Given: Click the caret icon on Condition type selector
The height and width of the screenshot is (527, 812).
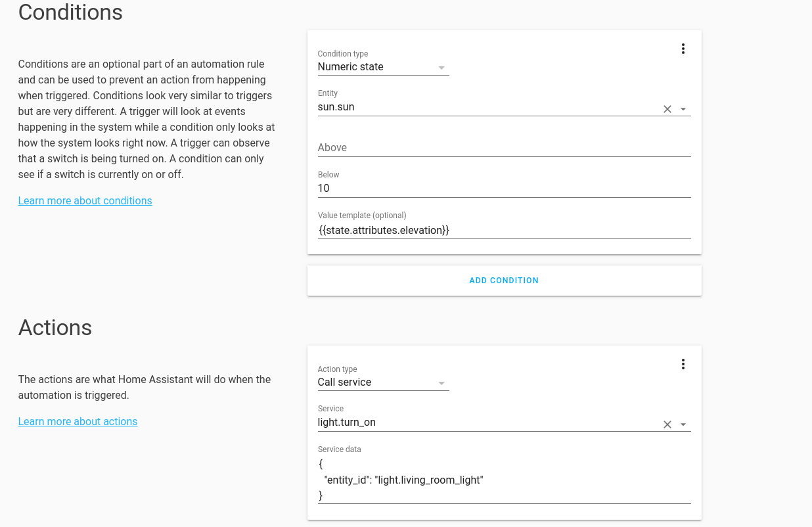Looking at the screenshot, I should [x=441, y=67].
